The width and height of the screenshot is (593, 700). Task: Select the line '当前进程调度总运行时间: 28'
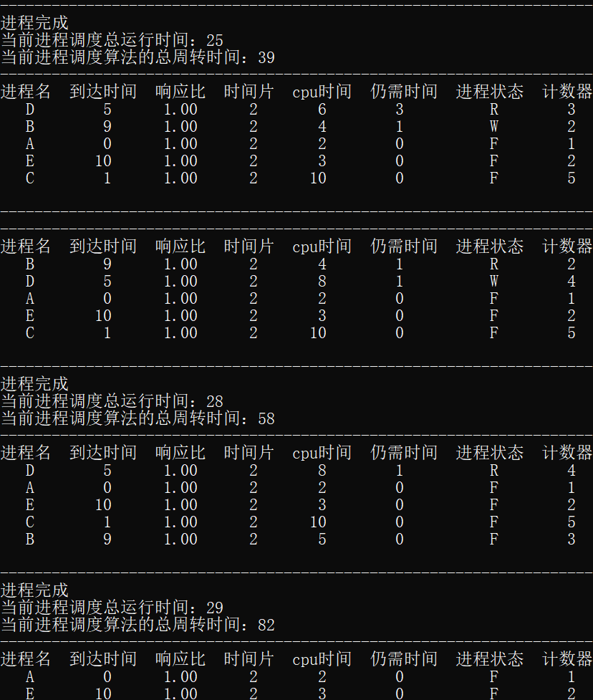[x=112, y=401]
